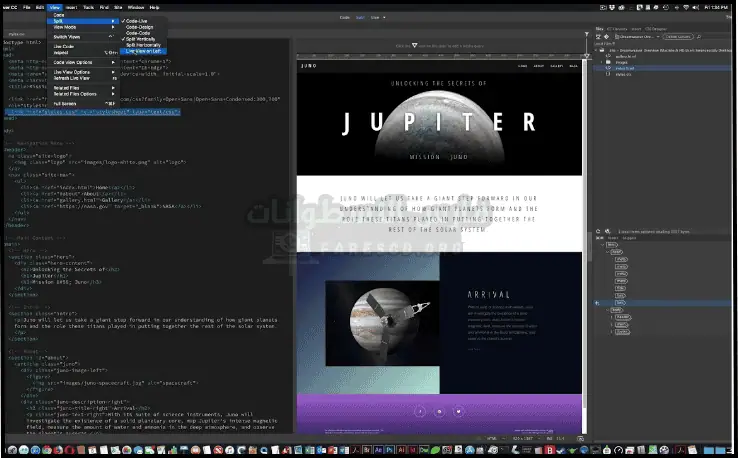
Task: Click the styles.css file icon
Action: (608, 73)
